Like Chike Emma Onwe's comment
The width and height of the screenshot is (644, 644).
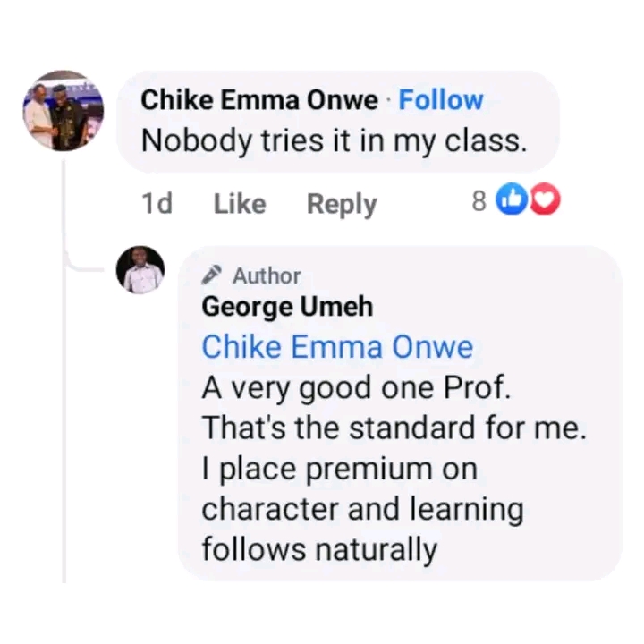(239, 204)
